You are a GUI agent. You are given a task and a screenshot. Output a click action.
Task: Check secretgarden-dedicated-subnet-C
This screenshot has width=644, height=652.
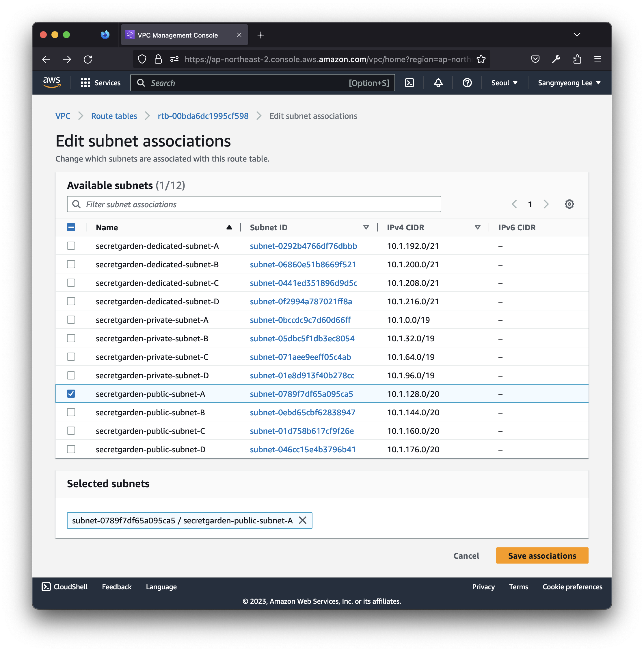[x=71, y=283]
